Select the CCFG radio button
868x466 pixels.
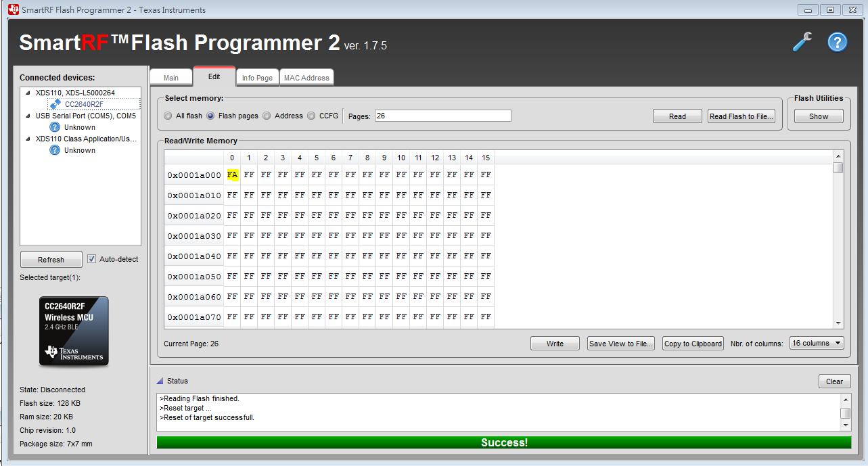click(311, 116)
